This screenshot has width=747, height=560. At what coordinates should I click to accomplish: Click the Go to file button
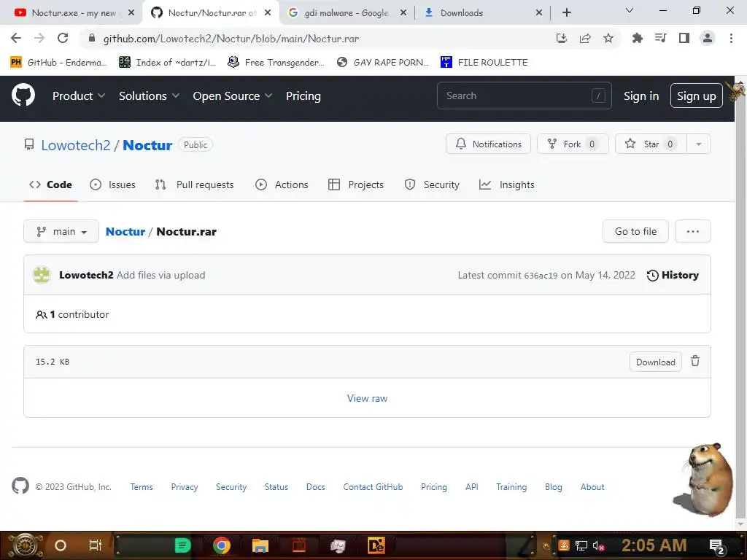point(635,231)
